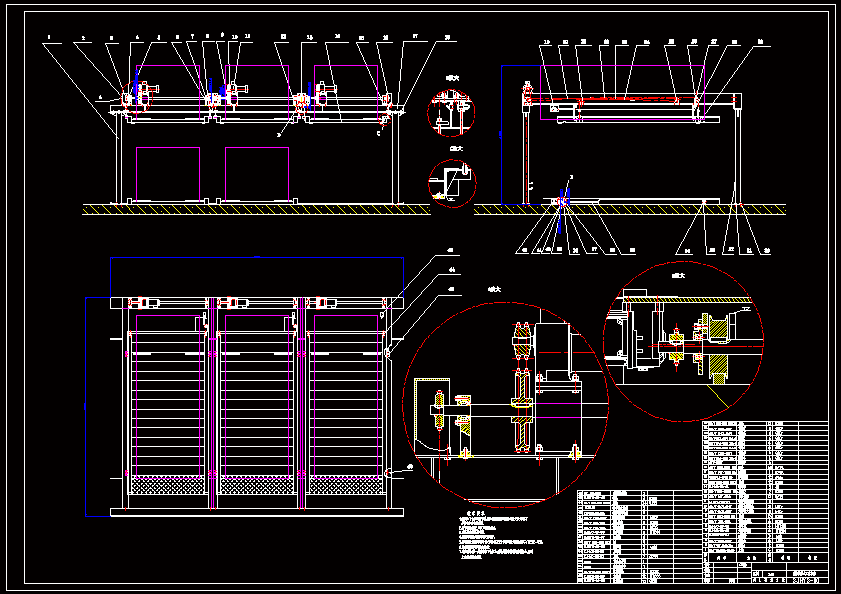This screenshot has width=841, height=594.
Task: Pick the crosshatched mesh in the leftmost plan bay
Action: (x=168, y=486)
